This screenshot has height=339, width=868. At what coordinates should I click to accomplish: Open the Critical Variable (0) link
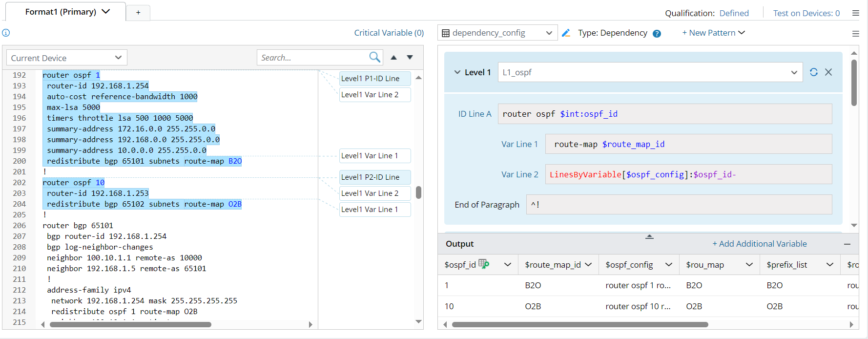389,33
